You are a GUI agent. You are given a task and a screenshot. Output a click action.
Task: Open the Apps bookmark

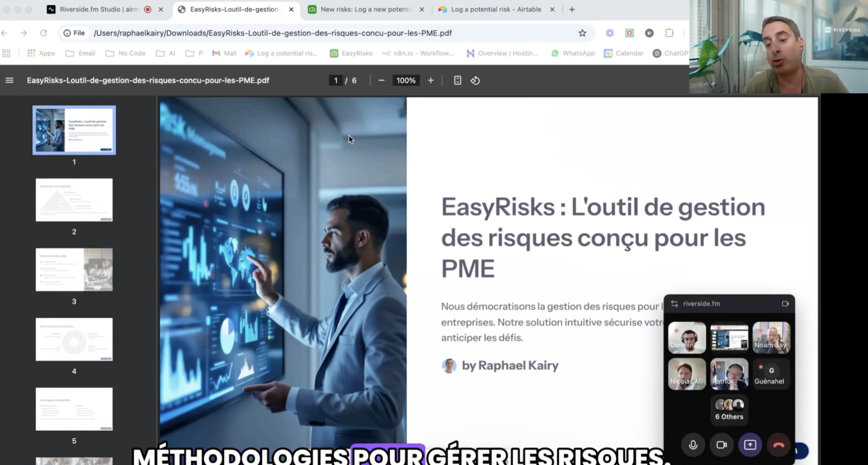coord(41,53)
